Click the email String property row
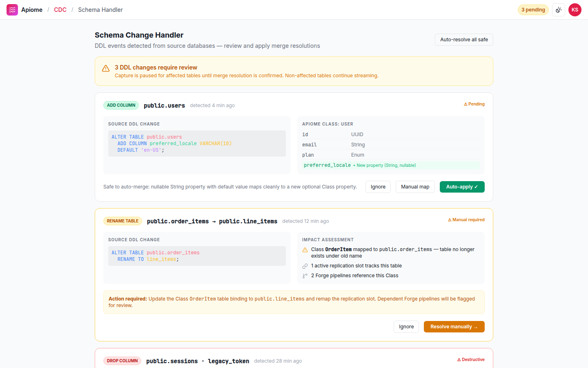 coord(391,145)
